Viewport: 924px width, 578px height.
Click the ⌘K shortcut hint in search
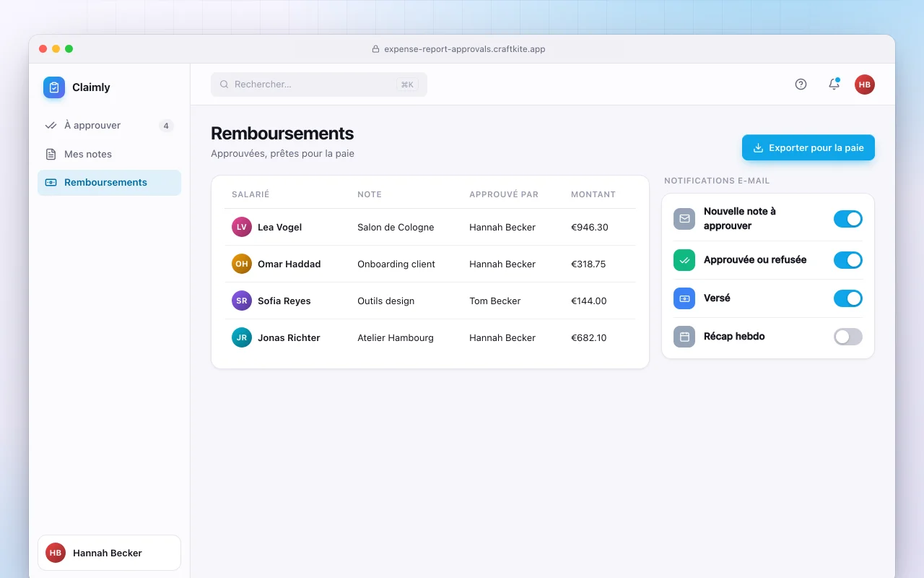407,85
